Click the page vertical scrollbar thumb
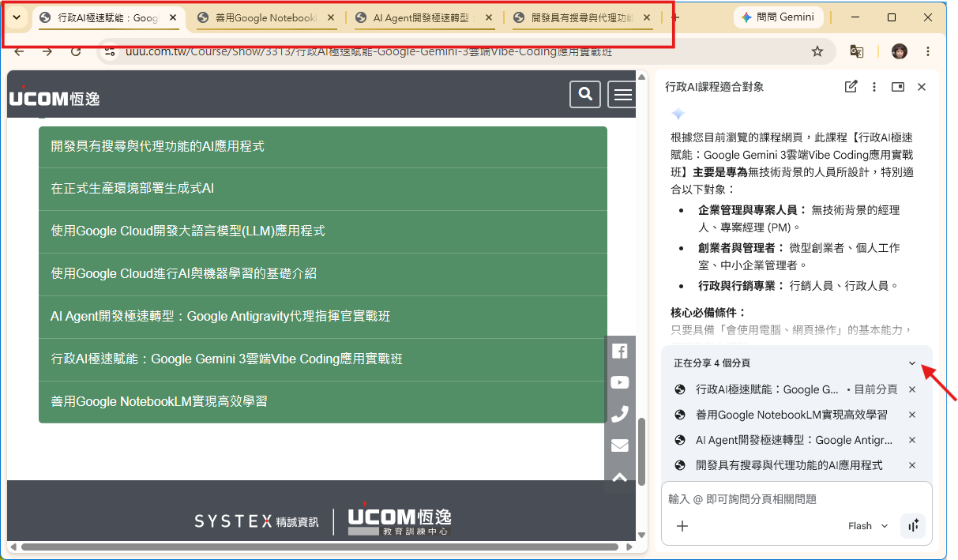The image size is (958, 560). 641,453
